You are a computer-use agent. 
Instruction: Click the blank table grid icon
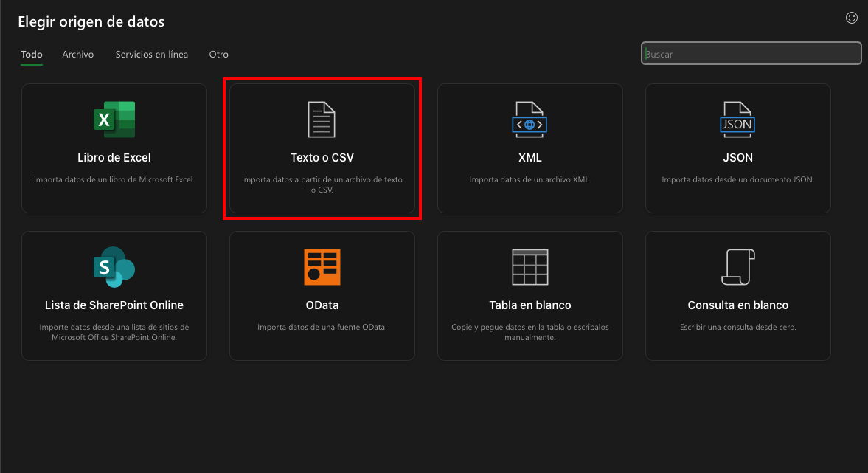click(530, 267)
